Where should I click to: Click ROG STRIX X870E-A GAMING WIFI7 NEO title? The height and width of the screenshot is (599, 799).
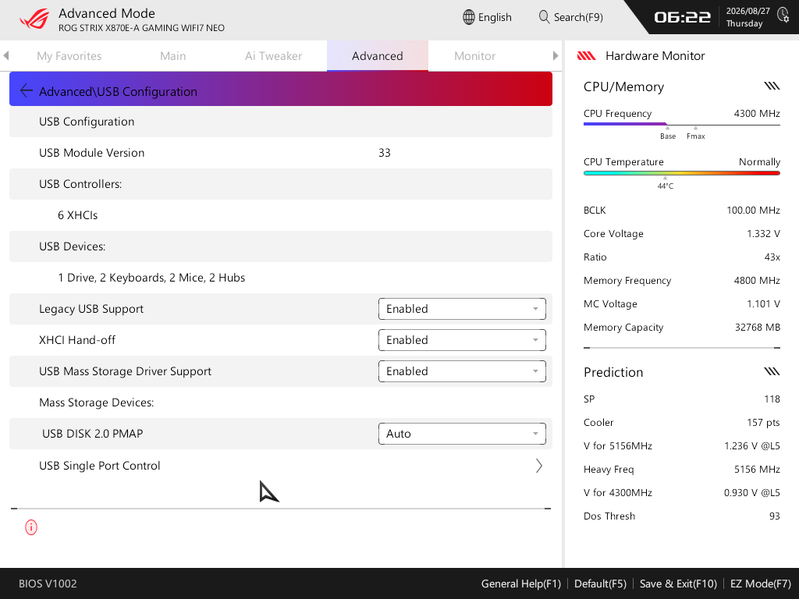pyautogui.click(x=141, y=28)
